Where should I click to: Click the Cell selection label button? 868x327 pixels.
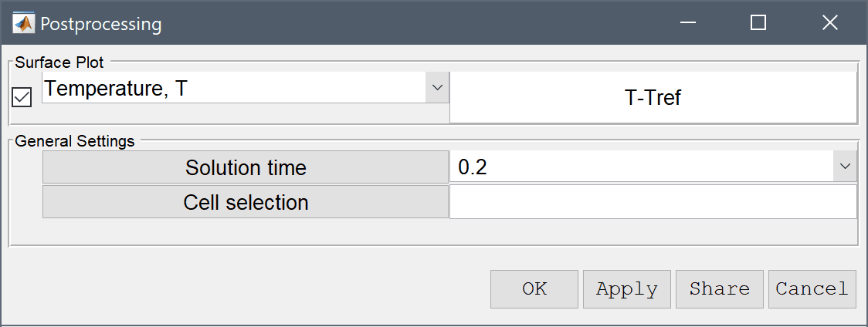pos(246,203)
